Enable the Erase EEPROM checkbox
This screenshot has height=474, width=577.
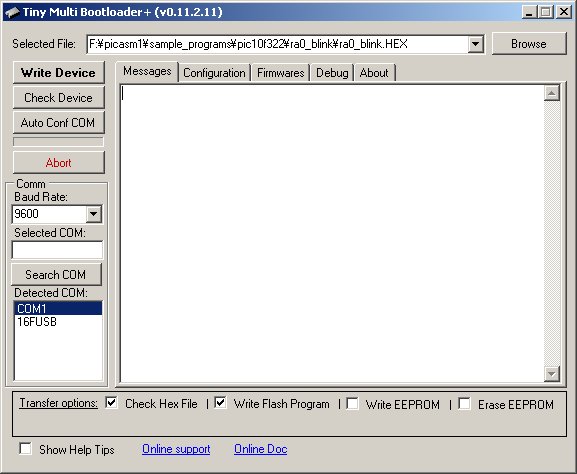[464, 403]
